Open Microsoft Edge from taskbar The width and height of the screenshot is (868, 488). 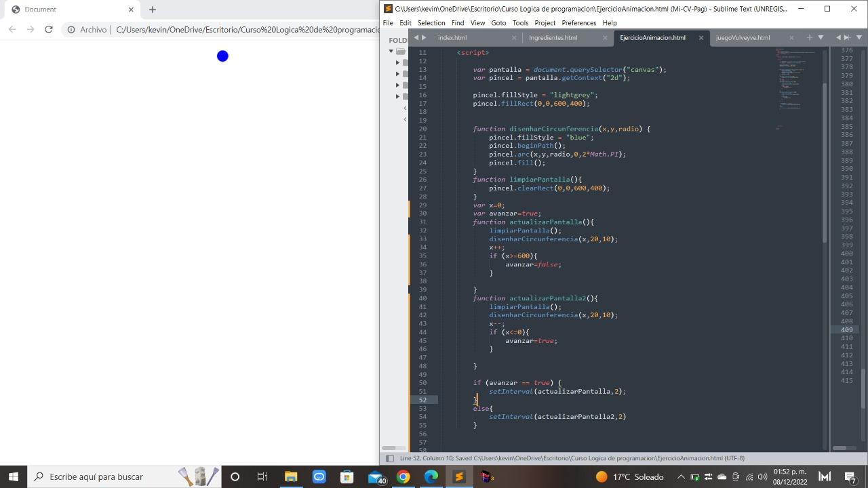coord(431,476)
